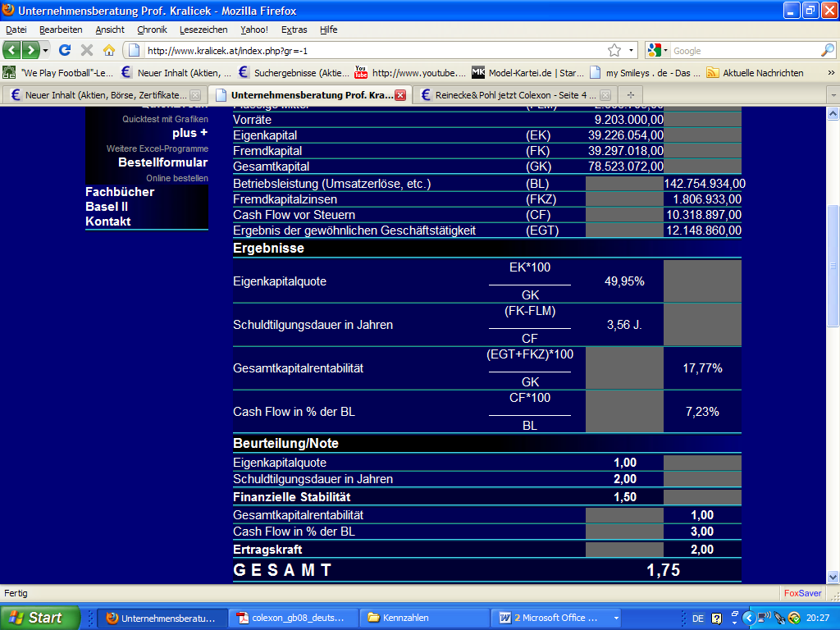The image size is (840, 630).
Task: Open 'Neuer Inhalt (Aktien,' bookmark in toolbar
Action: click(x=177, y=73)
